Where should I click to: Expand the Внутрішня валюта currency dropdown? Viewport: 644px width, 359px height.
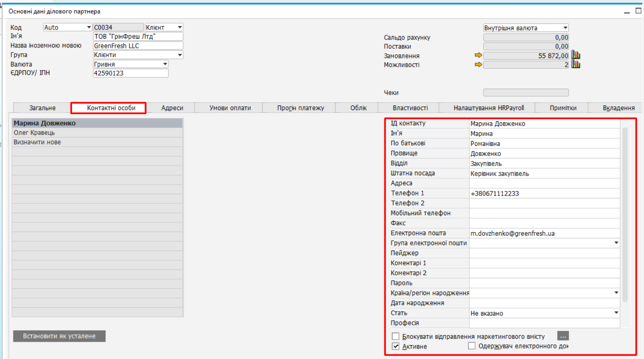tap(565, 28)
